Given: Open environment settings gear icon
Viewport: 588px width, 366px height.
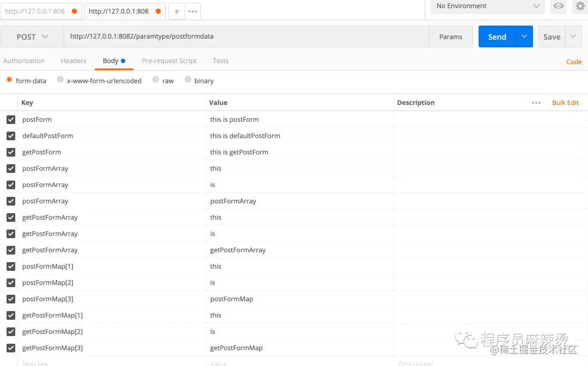Looking at the screenshot, I should pos(580,6).
